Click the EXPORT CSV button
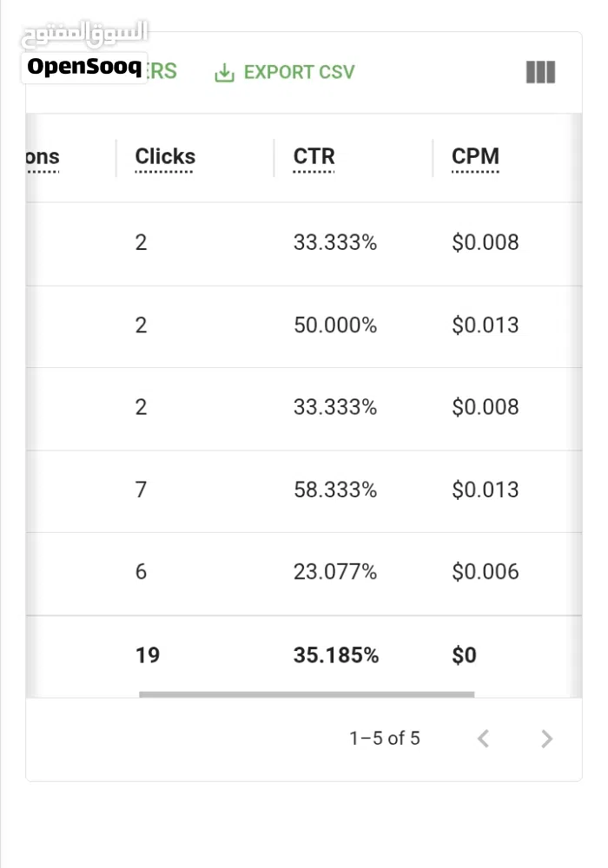The height and width of the screenshot is (868, 608). (x=285, y=72)
